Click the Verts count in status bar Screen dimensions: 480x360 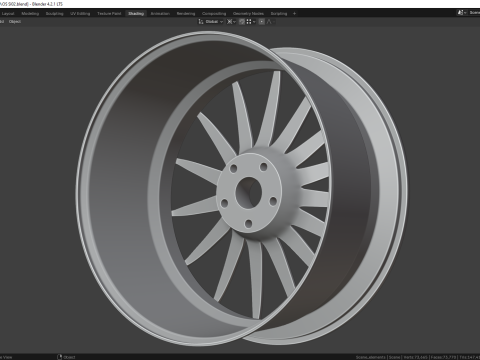point(415,357)
